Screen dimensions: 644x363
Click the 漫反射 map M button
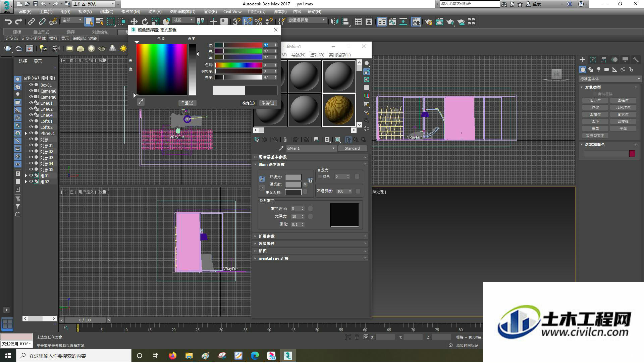pos(305,185)
